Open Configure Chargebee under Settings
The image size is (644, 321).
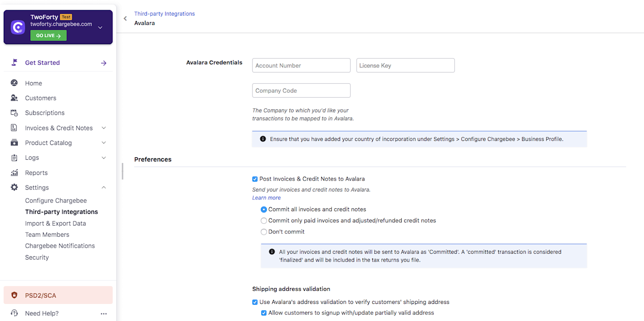56,201
